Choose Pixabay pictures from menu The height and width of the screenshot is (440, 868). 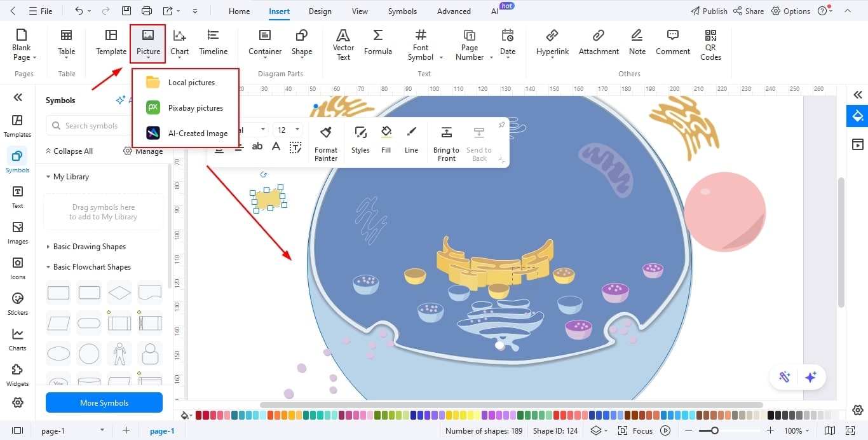pyautogui.click(x=186, y=108)
